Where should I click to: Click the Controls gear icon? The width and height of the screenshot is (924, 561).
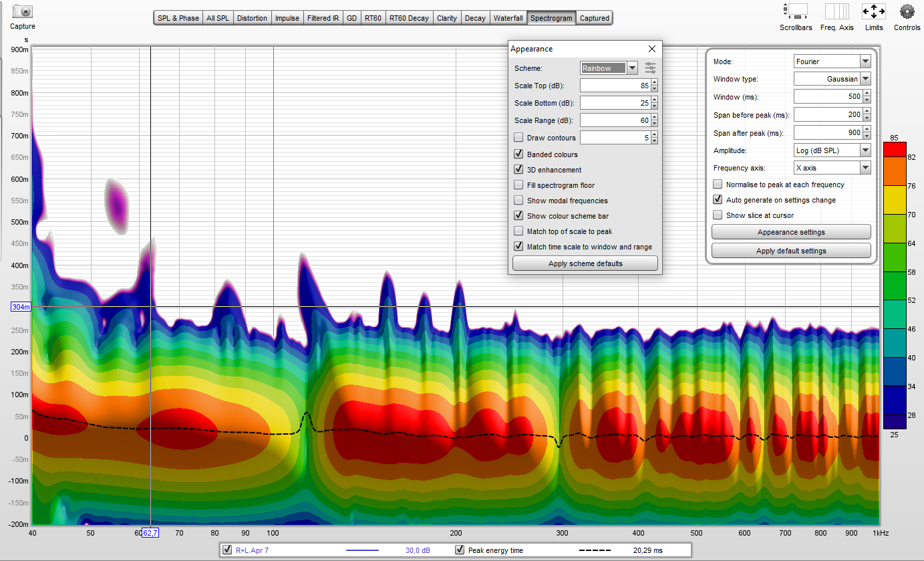click(907, 12)
